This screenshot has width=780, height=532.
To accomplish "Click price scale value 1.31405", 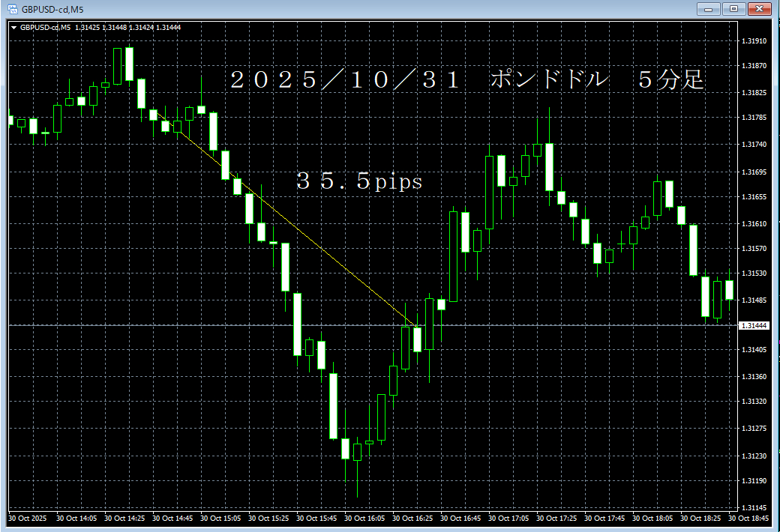I will (754, 350).
